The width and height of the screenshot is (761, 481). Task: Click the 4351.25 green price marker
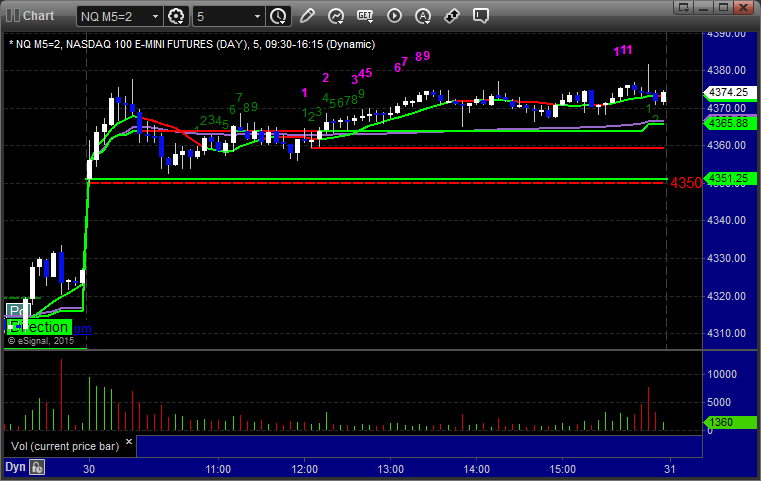(x=729, y=178)
